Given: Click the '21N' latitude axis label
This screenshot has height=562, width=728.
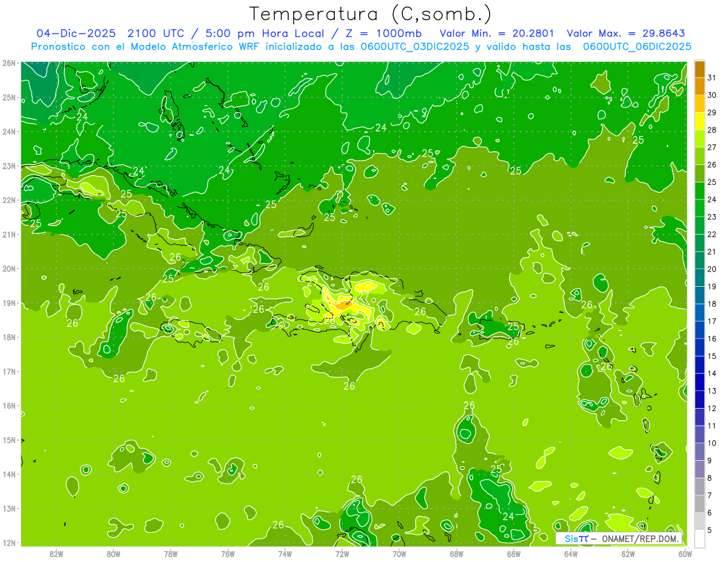Looking at the screenshot, I should pyautogui.click(x=9, y=235).
